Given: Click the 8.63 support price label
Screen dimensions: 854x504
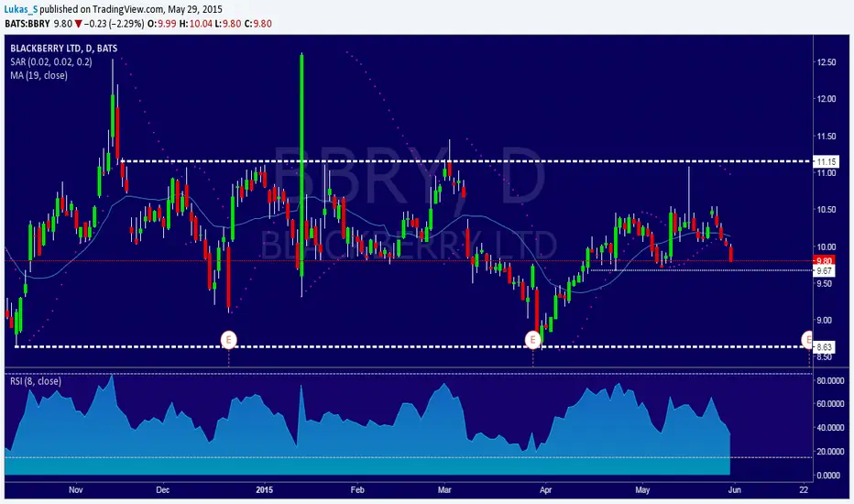Looking at the screenshot, I should 824,347.
